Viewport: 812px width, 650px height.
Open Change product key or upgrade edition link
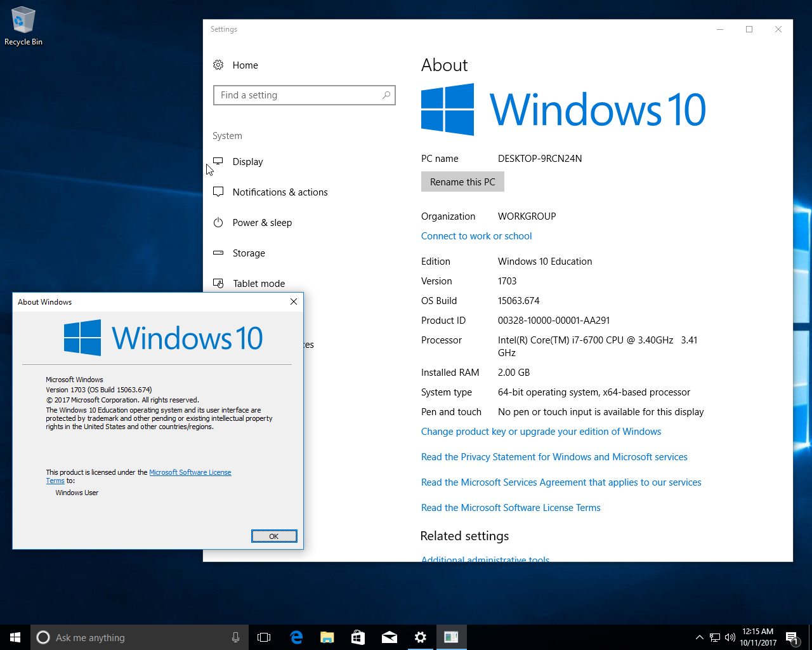click(x=541, y=432)
